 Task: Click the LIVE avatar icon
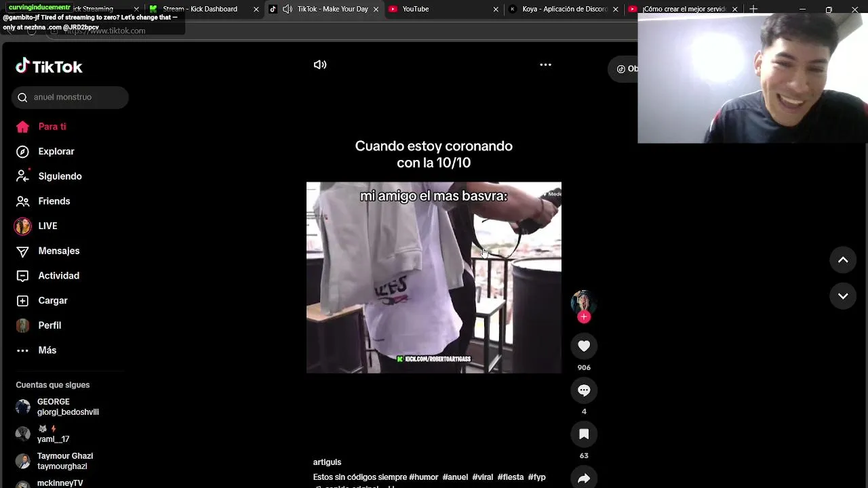[22, 226]
